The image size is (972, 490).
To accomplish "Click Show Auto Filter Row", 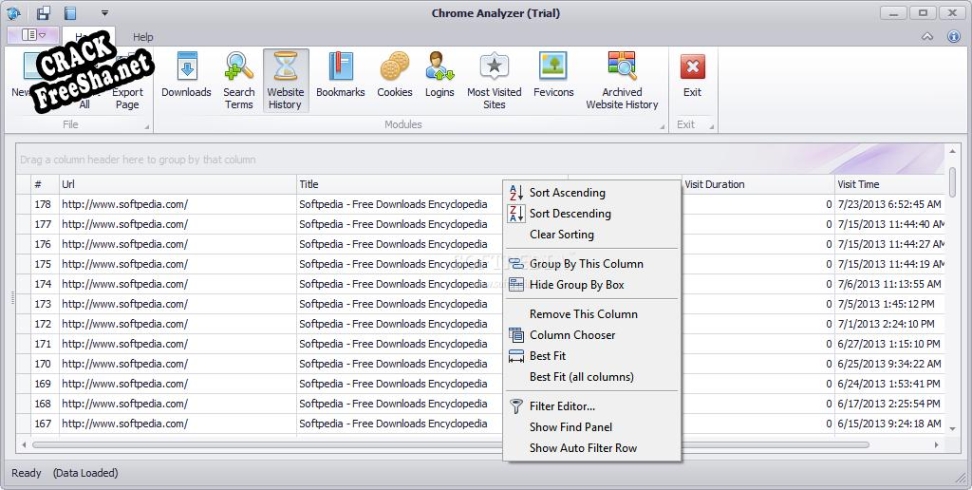I will coord(583,448).
